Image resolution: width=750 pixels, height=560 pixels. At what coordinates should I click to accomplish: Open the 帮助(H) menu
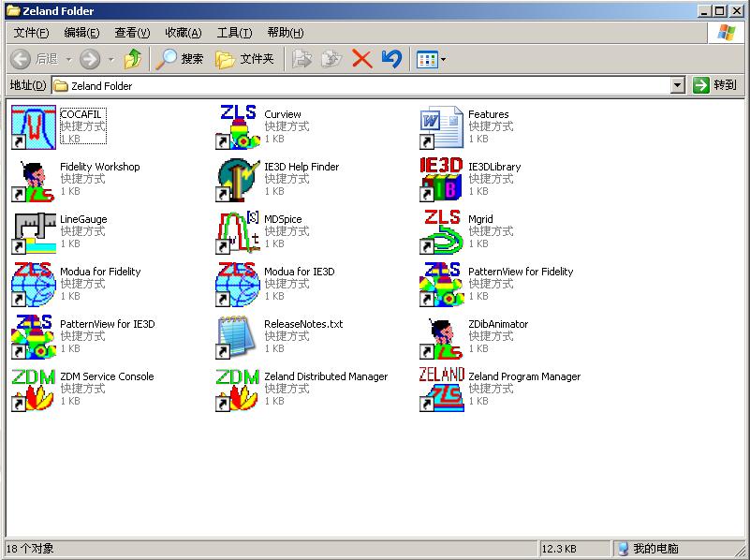coord(286,33)
